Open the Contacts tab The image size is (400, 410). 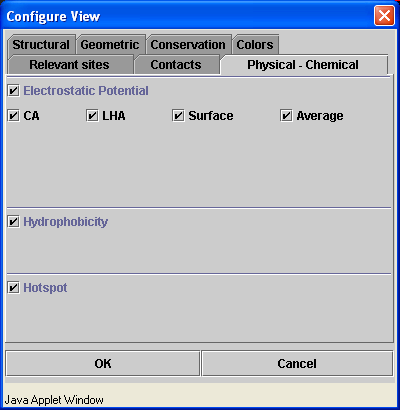[x=176, y=65]
